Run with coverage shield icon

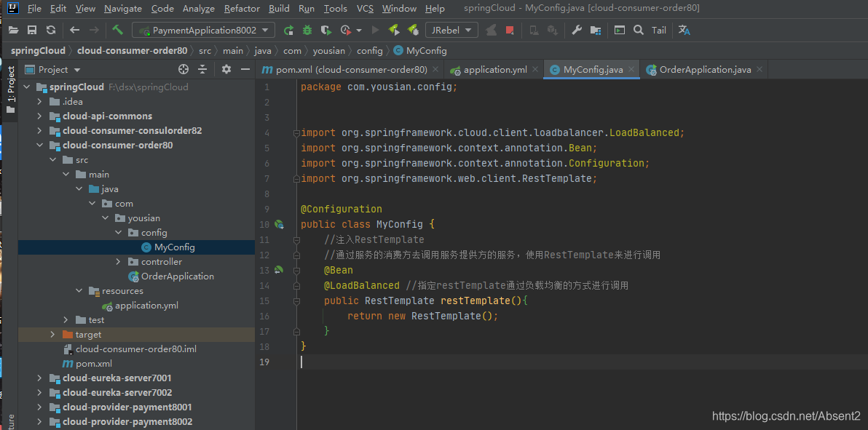(x=326, y=30)
